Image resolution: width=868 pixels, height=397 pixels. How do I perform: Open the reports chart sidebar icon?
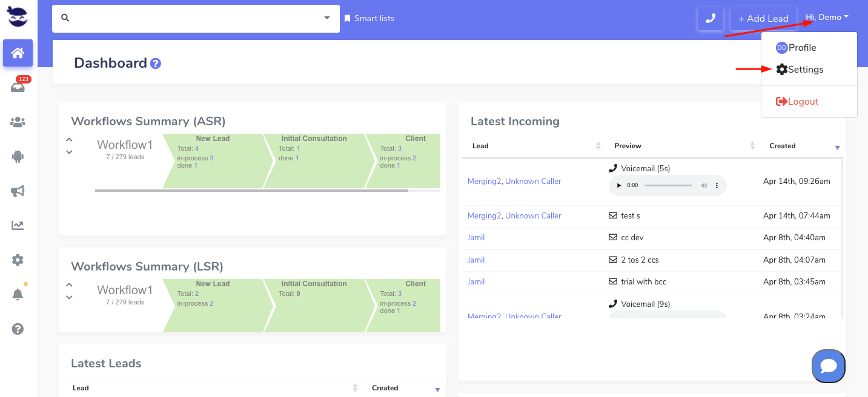tap(18, 226)
